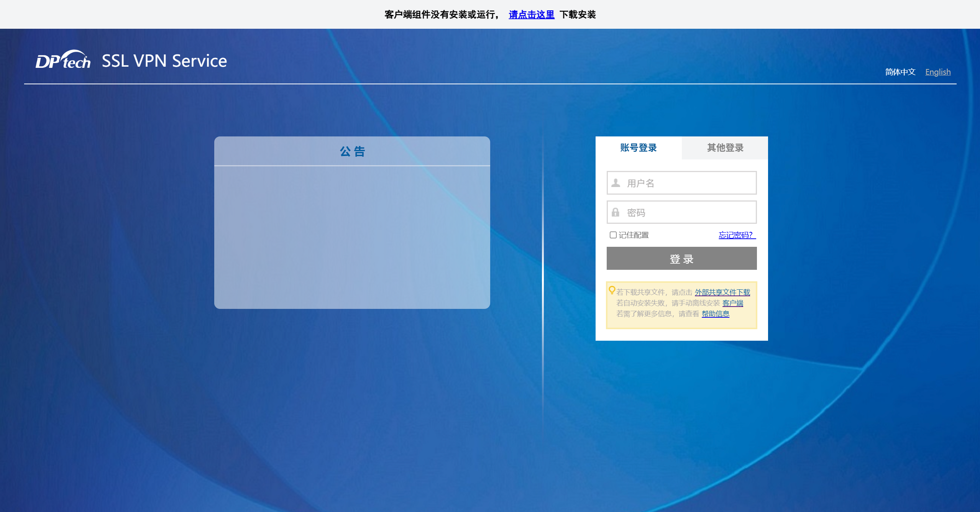Toggle the 记住配置 checkbox
The height and width of the screenshot is (512, 980).
point(613,235)
